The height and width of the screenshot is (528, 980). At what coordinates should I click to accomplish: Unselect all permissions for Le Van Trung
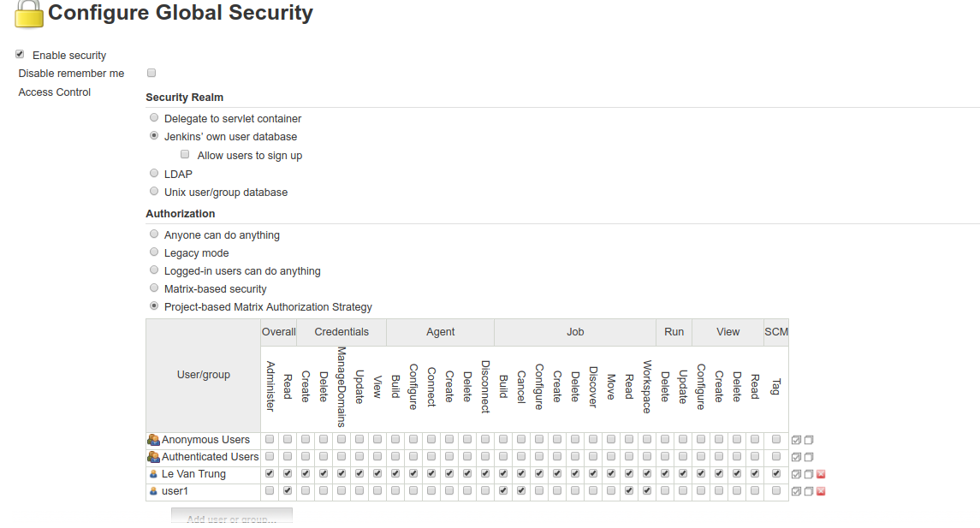tap(809, 474)
